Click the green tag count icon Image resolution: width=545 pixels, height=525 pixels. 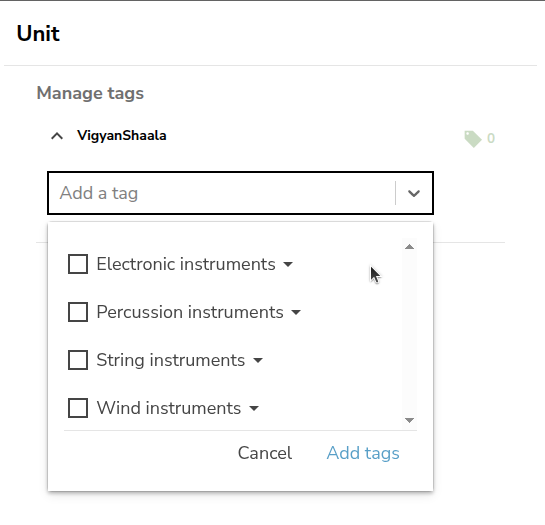(473, 139)
